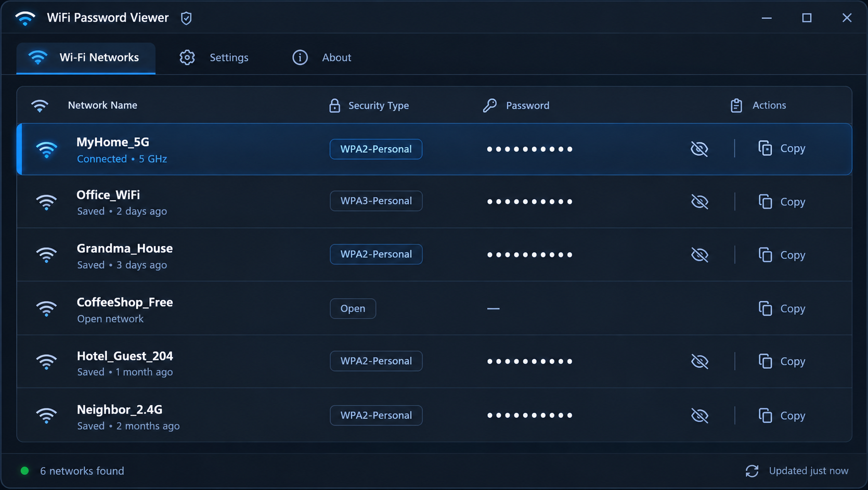This screenshot has width=868, height=490.
Task: Click the signal icon for Hotel_Guest_204
Action: (x=46, y=362)
